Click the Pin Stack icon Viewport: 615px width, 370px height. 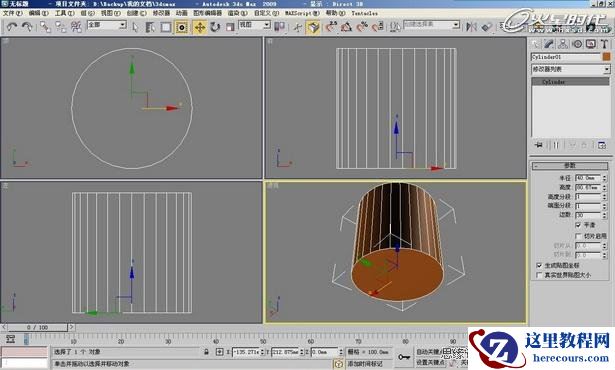(539, 145)
